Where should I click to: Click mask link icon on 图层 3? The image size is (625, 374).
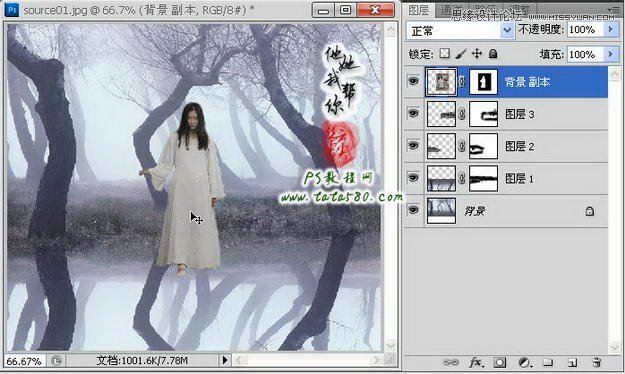click(462, 114)
